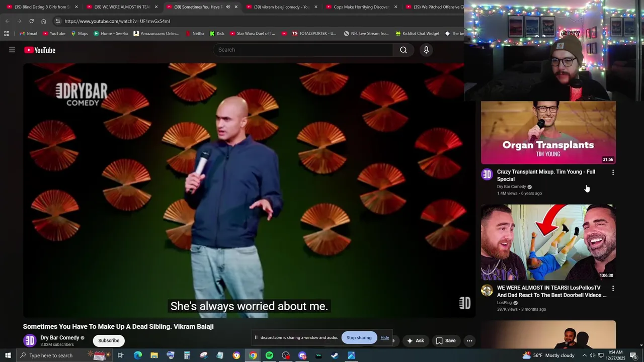644x362 pixels.
Task: Open the TOTALSPORTEK bookmark
Action: [314, 34]
